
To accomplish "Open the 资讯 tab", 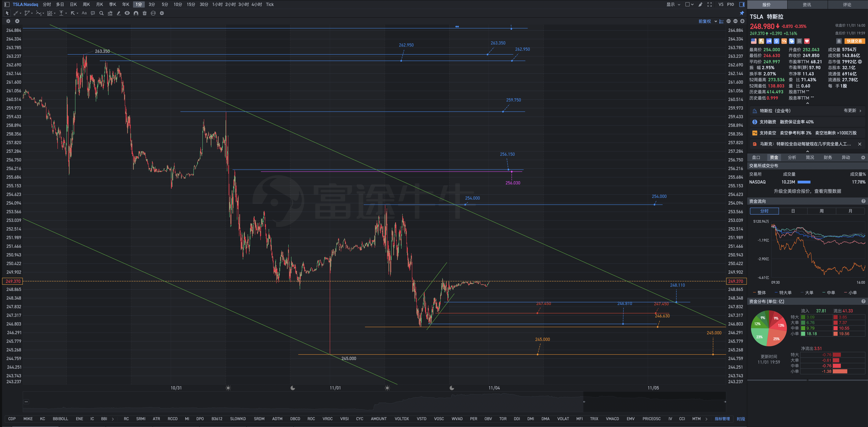I will click(x=807, y=4).
